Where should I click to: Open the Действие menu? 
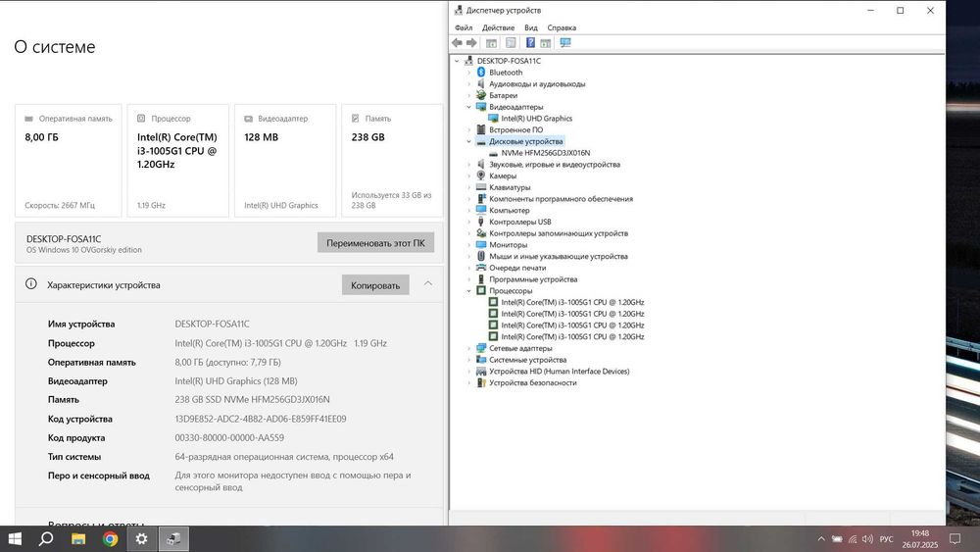point(498,28)
